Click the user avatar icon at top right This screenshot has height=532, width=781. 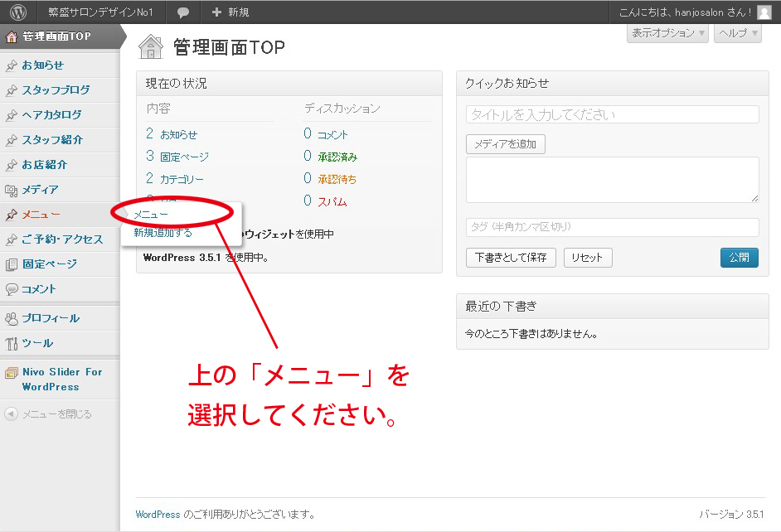pyautogui.click(x=764, y=12)
